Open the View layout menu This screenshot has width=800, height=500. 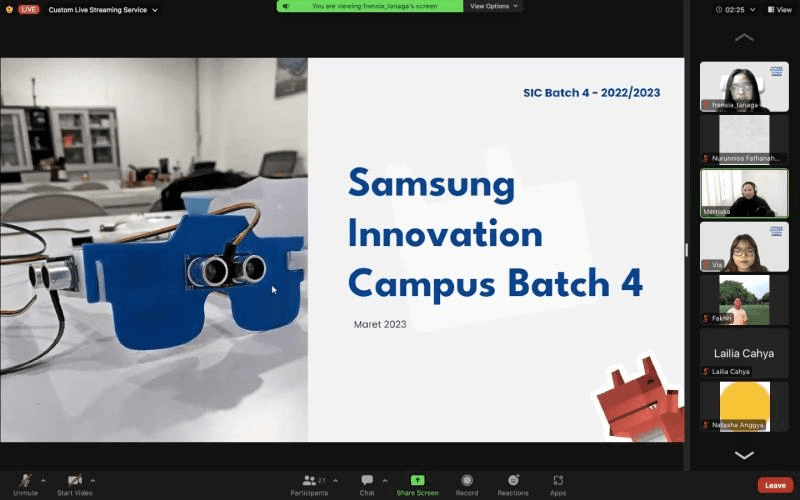[x=780, y=9]
